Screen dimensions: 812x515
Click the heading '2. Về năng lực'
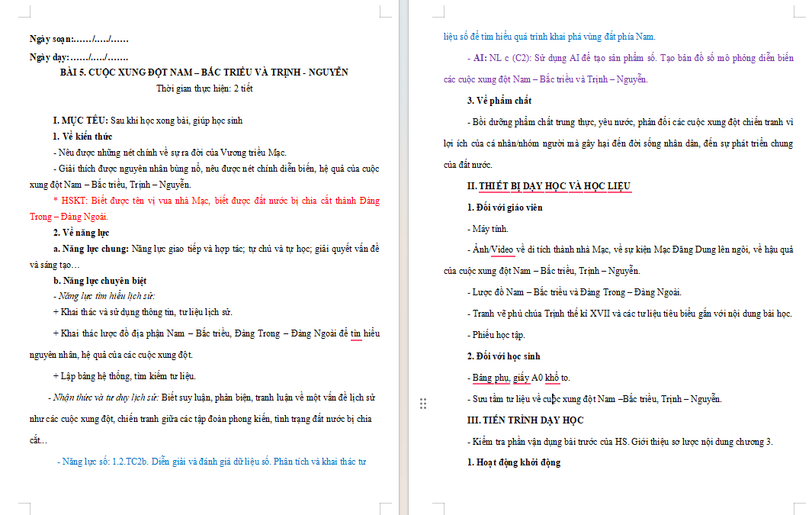coord(81,233)
